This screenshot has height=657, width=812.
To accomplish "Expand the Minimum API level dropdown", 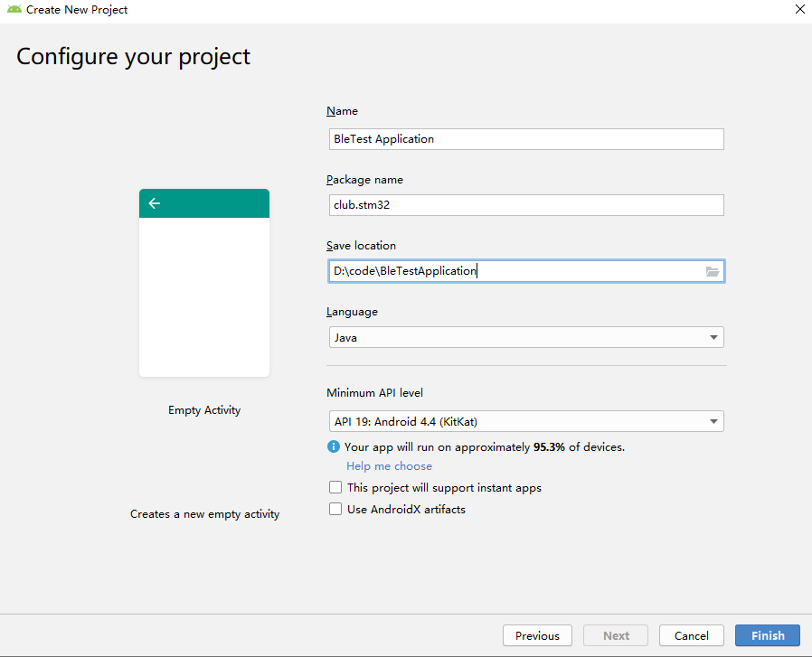I will 524,421.
